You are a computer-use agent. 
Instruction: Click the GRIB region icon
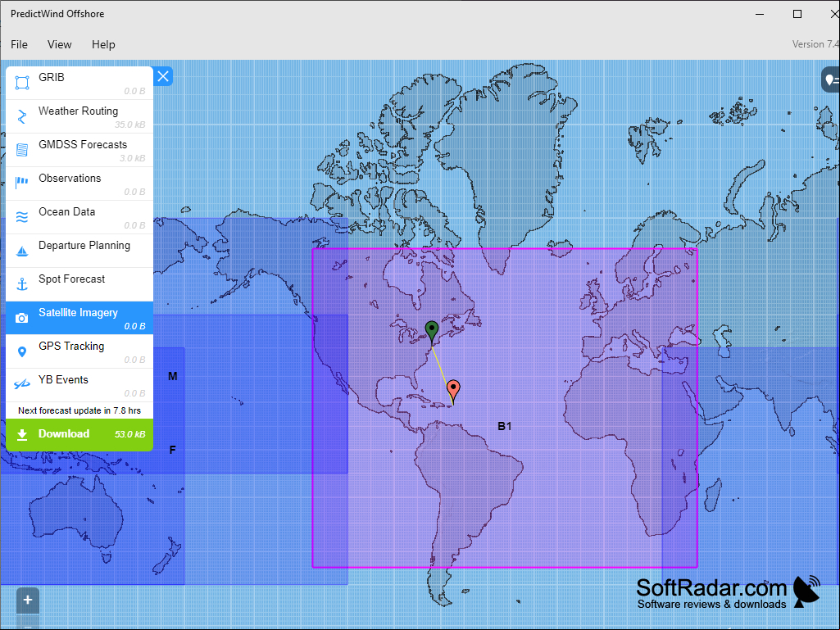coord(22,83)
